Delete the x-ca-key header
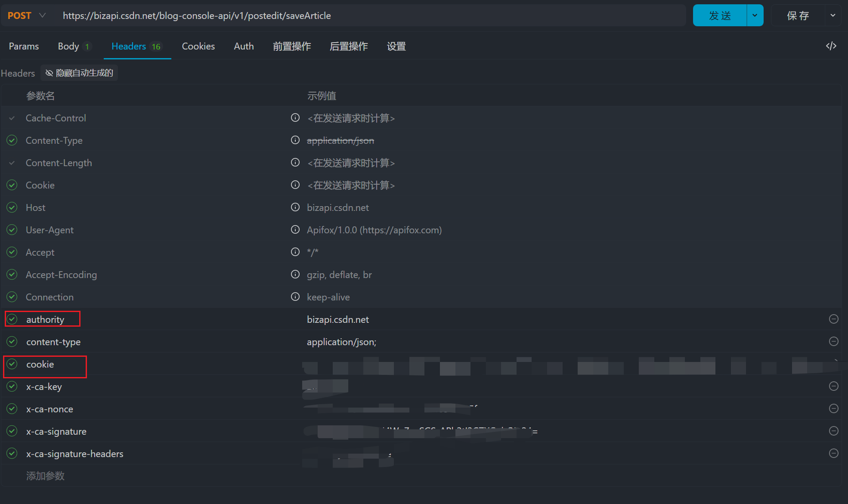This screenshot has height=504, width=848. point(833,386)
